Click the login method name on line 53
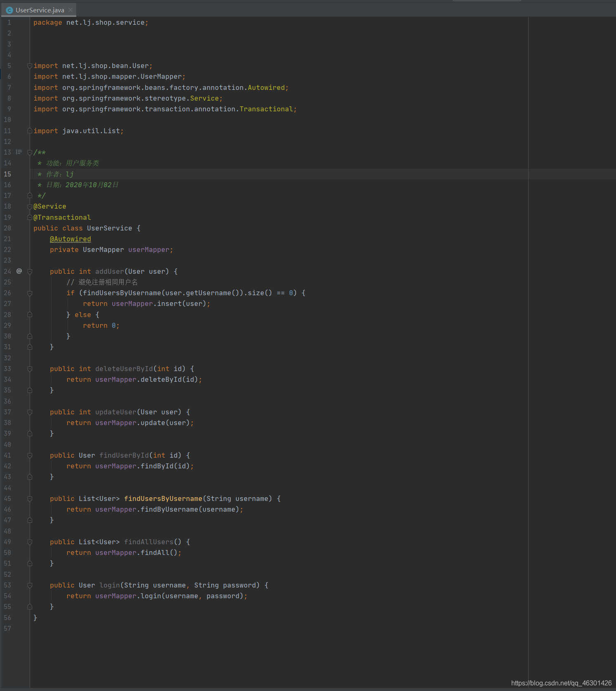The width and height of the screenshot is (616, 691). point(109,585)
